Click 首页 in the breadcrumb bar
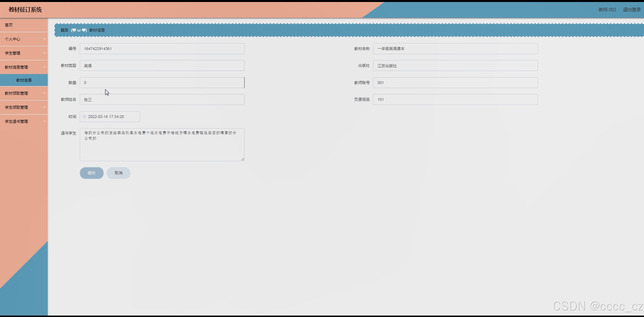The width and height of the screenshot is (644, 317). [64, 30]
